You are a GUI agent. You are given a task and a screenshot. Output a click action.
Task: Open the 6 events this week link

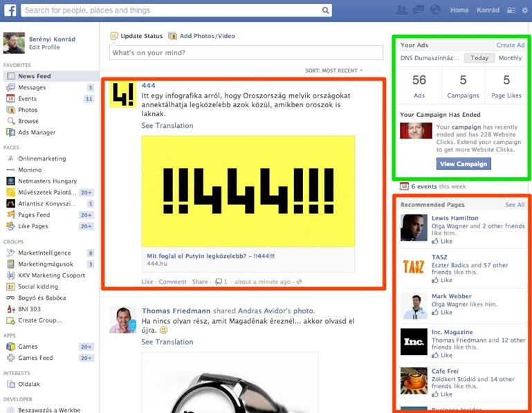[x=439, y=186]
